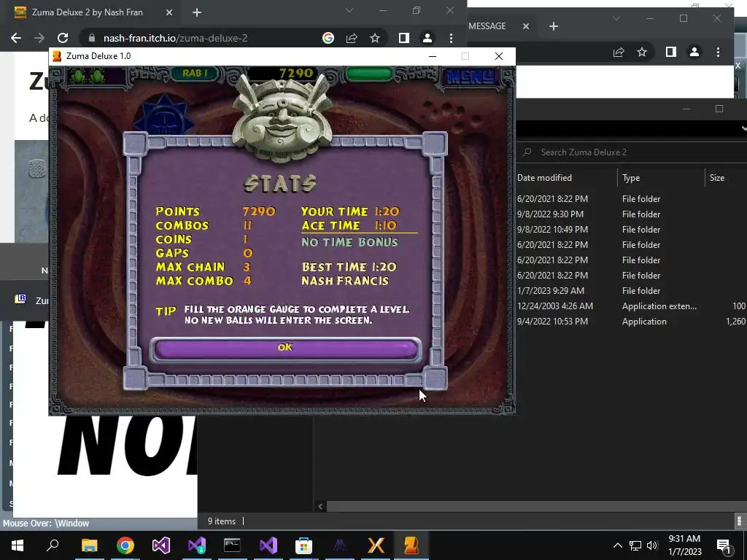Image resolution: width=747 pixels, height=560 pixels.
Task: Open three-dot menu in background Chrome
Action: tap(718, 52)
